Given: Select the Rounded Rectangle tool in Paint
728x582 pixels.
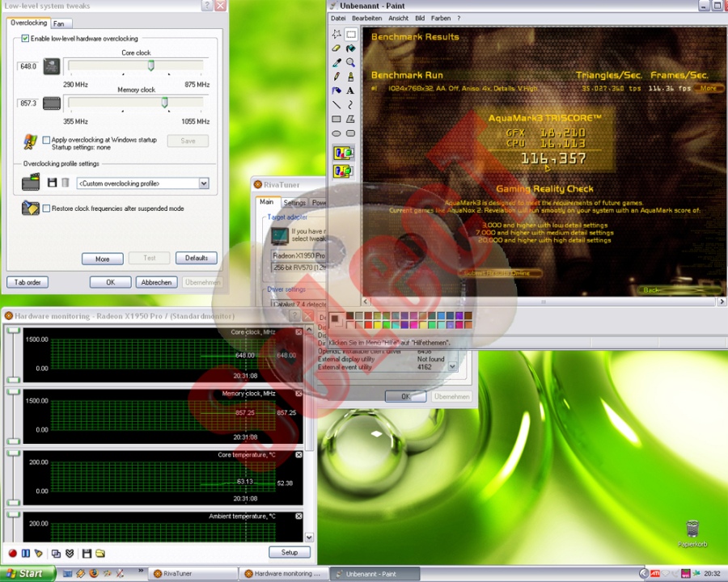Looking at the screenshot, I should [351, 133].
